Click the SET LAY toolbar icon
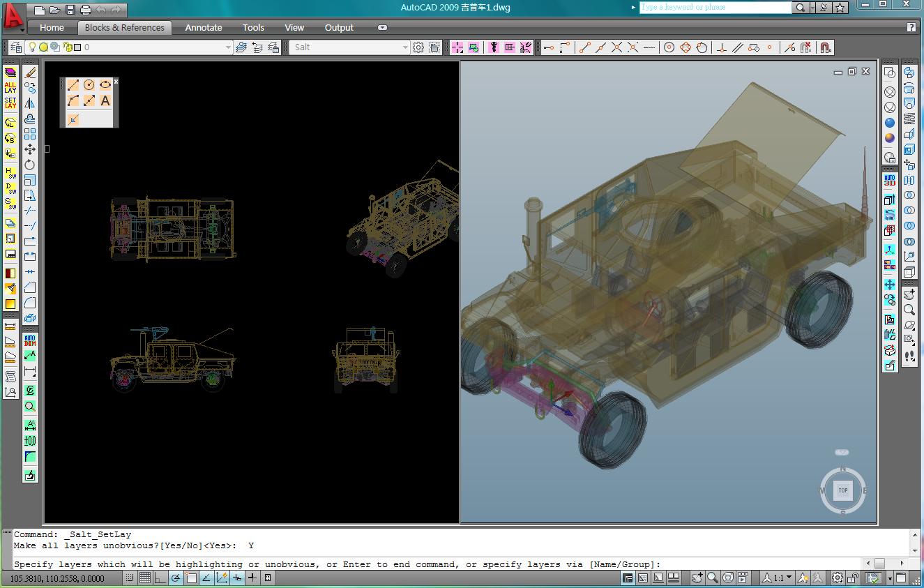The image size is (924, 588). [10, 103]
